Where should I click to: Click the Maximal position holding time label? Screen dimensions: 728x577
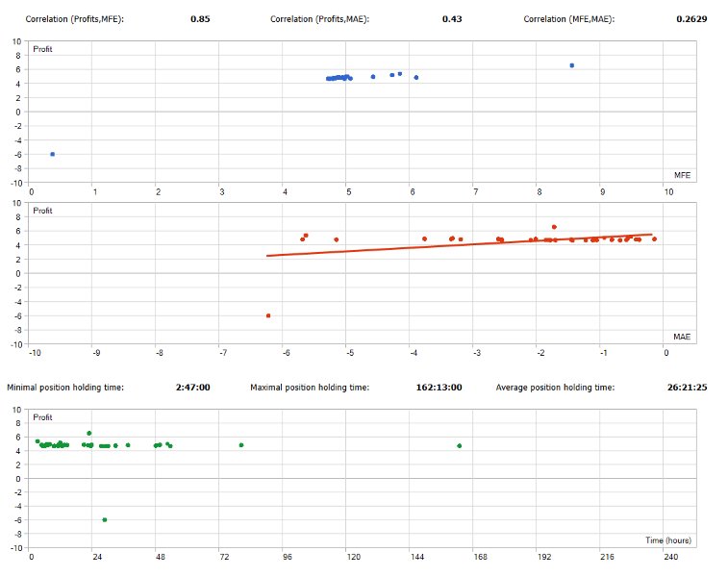[x=310, y=388]
